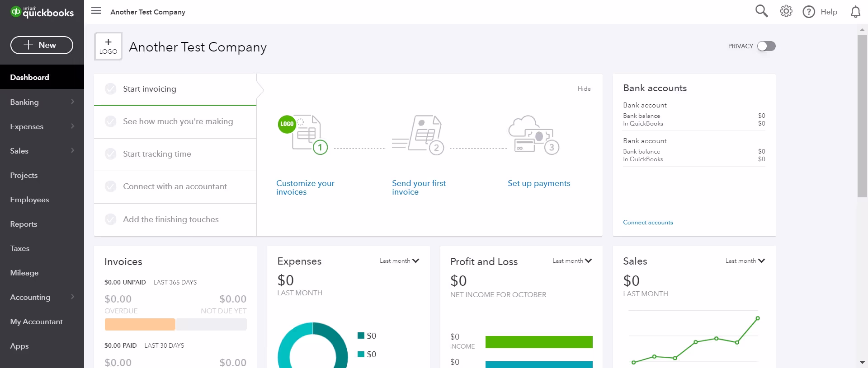Click the Sales card title
This screenshot has width=868, height=368.
pos(635,261)
